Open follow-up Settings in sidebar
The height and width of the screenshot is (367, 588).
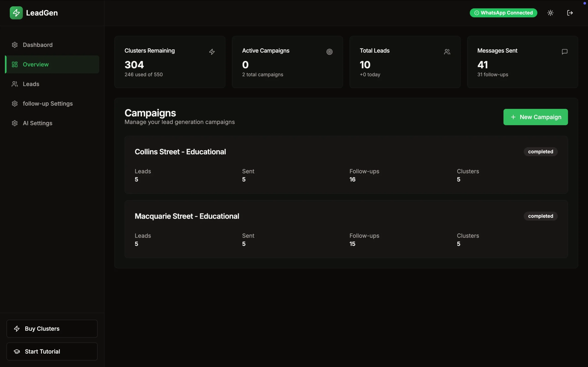coord(48,104)
